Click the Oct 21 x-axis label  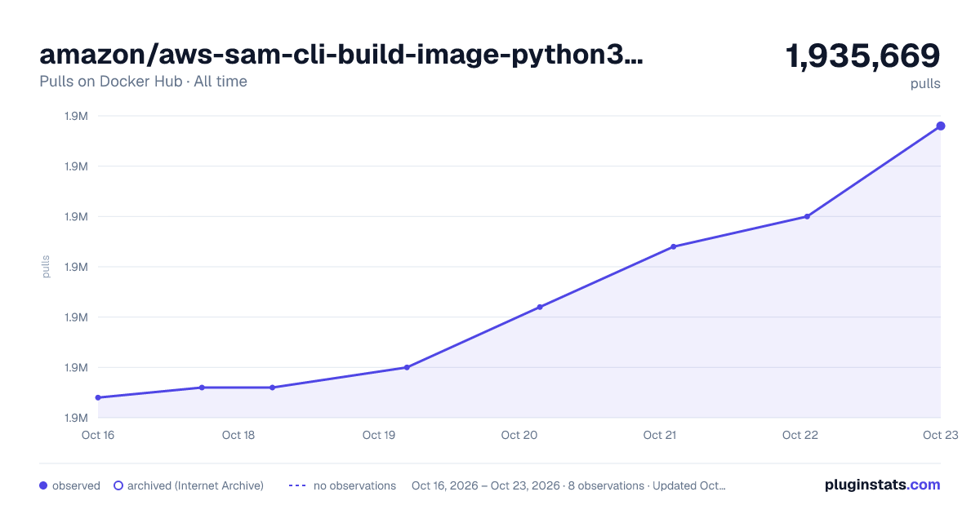[x=660, y=435]
